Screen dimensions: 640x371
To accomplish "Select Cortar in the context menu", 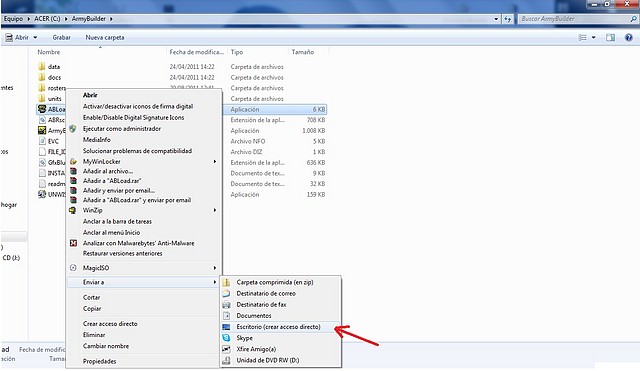I will [91, 298].
